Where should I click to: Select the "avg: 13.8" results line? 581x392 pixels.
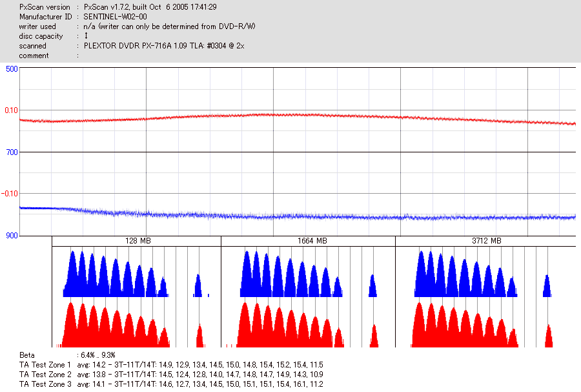coord(200,374)
